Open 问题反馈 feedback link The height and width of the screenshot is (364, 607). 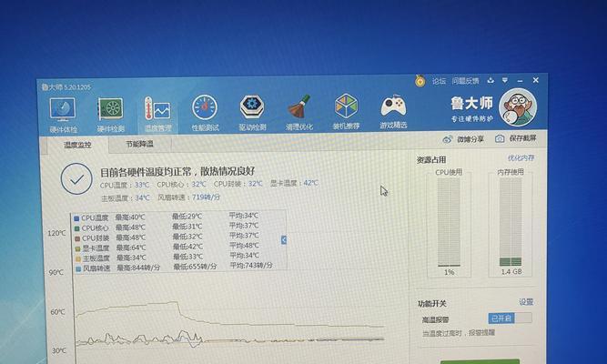click(x=465, y=81)
